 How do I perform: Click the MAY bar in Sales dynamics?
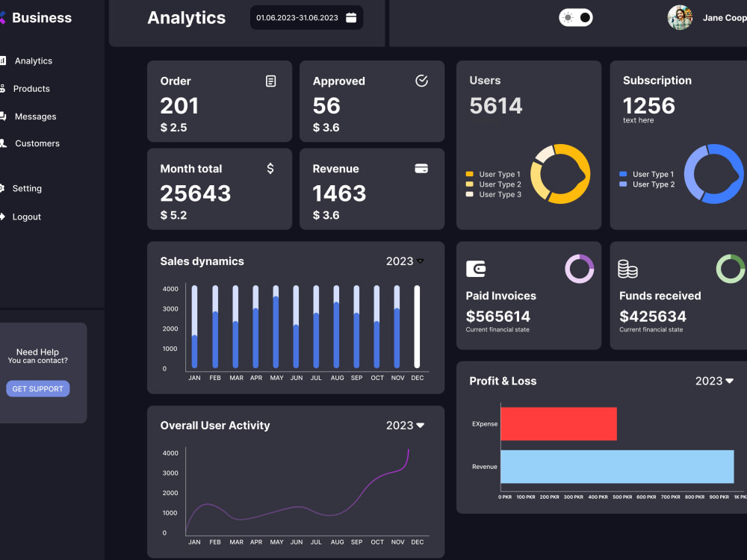[276, 327]
